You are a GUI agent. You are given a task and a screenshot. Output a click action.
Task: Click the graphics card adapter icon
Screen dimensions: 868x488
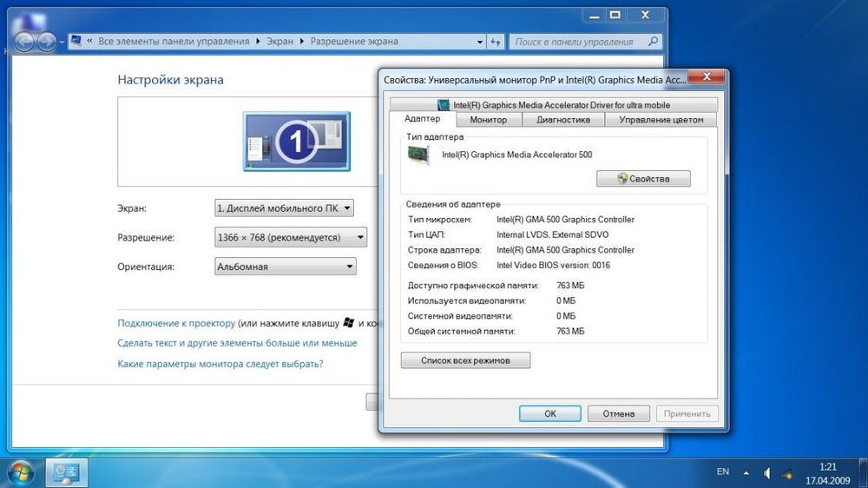tap(418, 155)
